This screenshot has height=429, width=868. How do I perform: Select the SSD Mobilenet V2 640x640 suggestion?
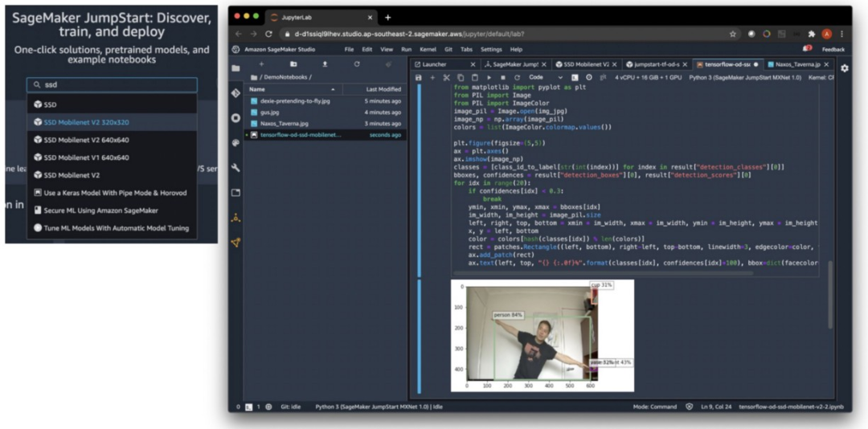[112, 140]
